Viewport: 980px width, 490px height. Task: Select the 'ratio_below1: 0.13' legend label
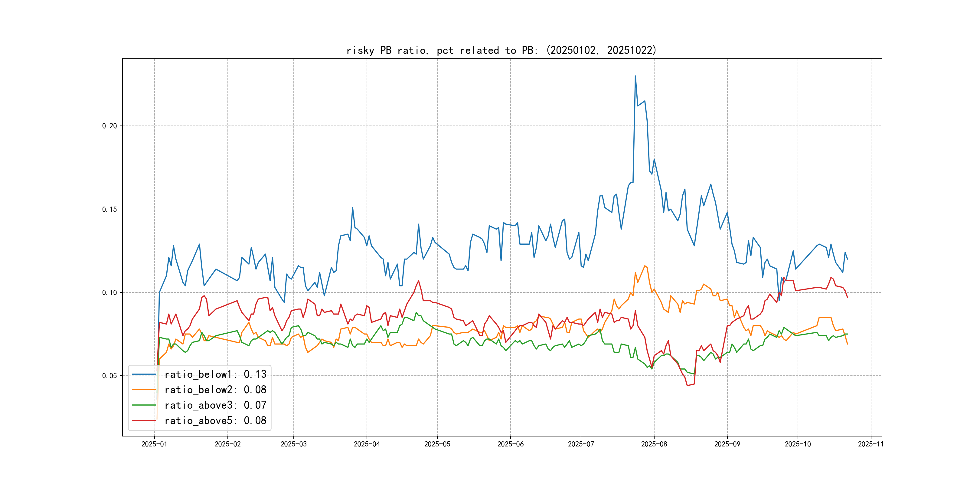coord(215,374)
